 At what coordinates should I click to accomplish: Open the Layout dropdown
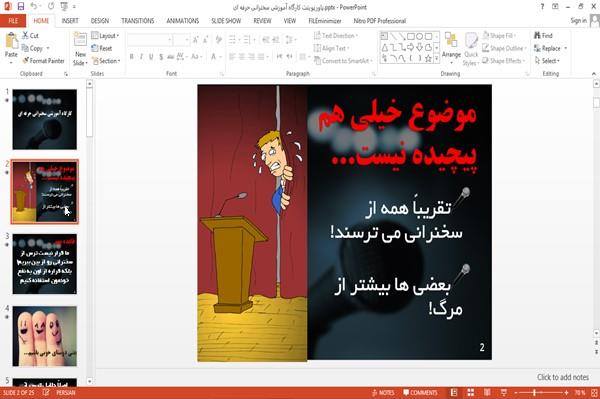105,36
